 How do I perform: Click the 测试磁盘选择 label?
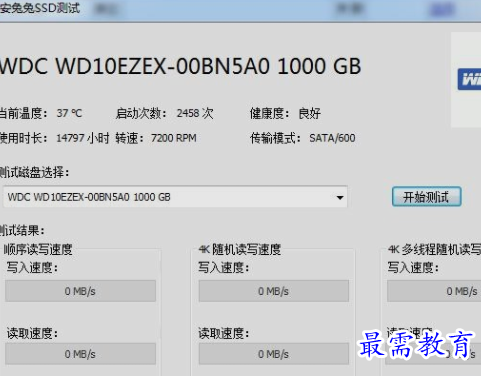(34, 172)
